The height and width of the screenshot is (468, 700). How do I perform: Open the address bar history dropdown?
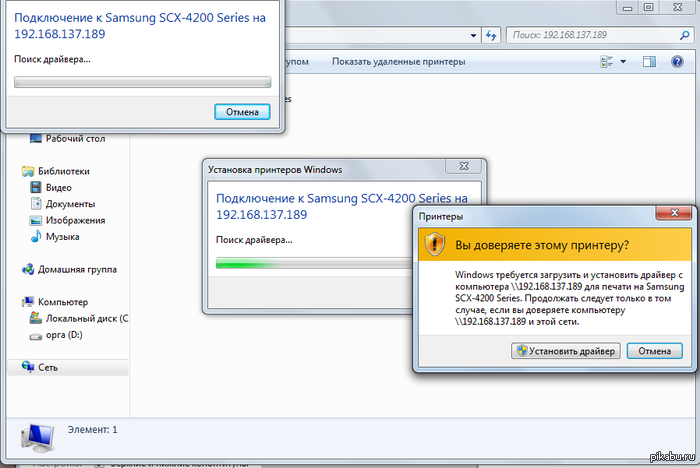point(474,35)
